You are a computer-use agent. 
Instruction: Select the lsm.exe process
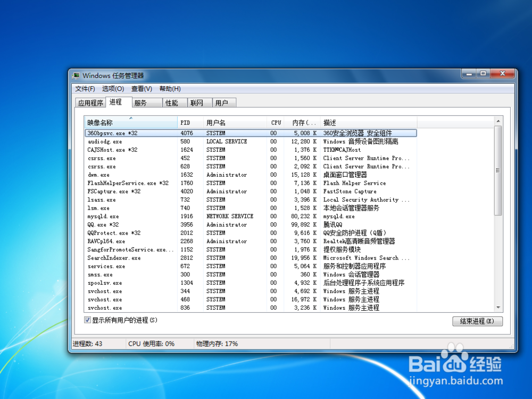pyautogui.click(x=251, y=208)
